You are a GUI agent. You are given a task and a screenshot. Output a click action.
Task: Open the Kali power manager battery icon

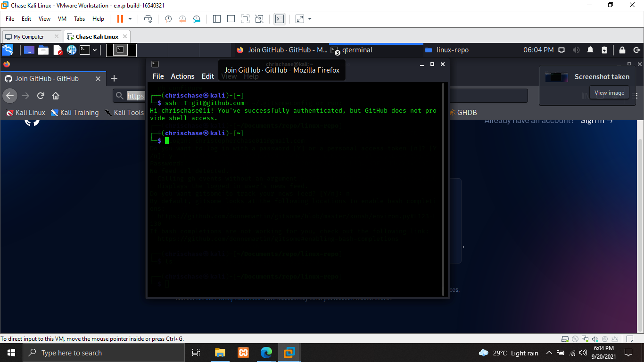(x=604, y=50)
